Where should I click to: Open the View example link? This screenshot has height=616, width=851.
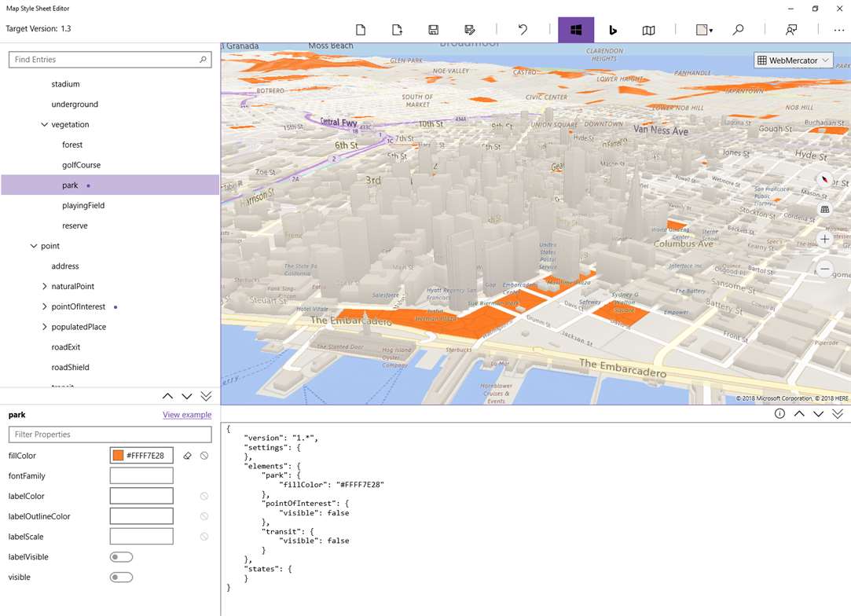point(187,415)
